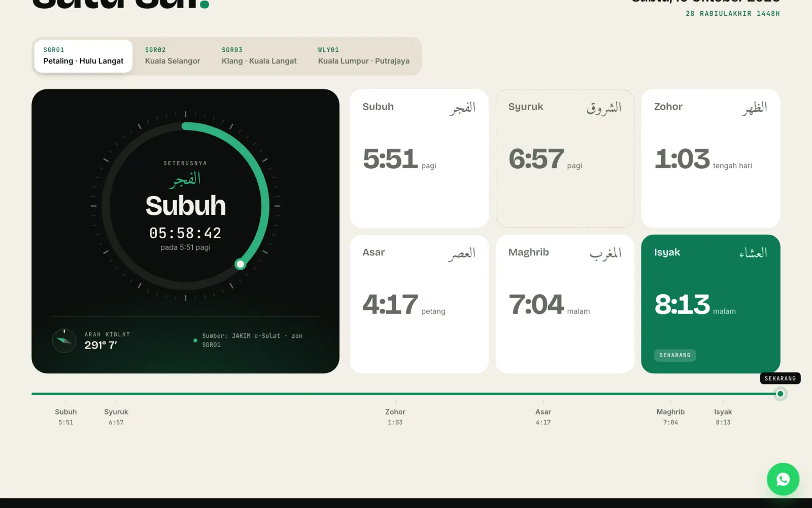This screenshot has height=508, width=812.
Task: Click the timeline's current-time knob
Action: coord(780,394)
